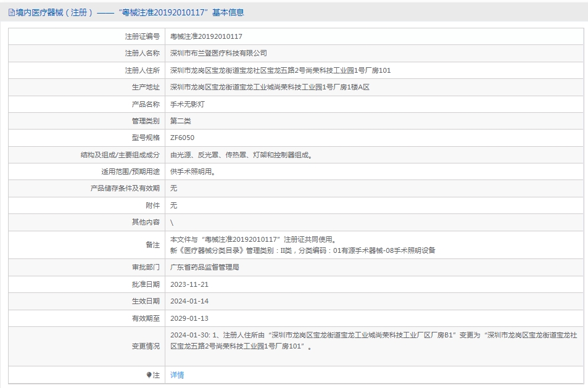
Task: Click the page title 境内医疗器械（注册）
Action: 54,13
